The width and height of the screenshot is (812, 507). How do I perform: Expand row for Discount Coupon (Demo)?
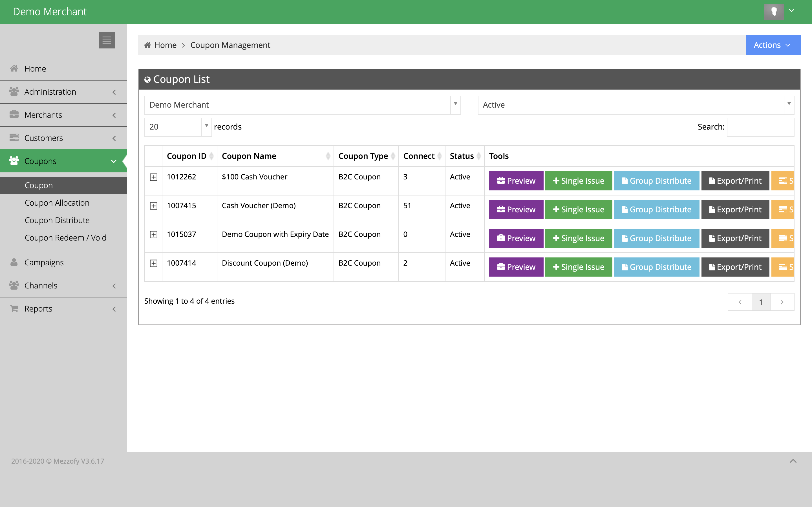click(x=153, y=263)
